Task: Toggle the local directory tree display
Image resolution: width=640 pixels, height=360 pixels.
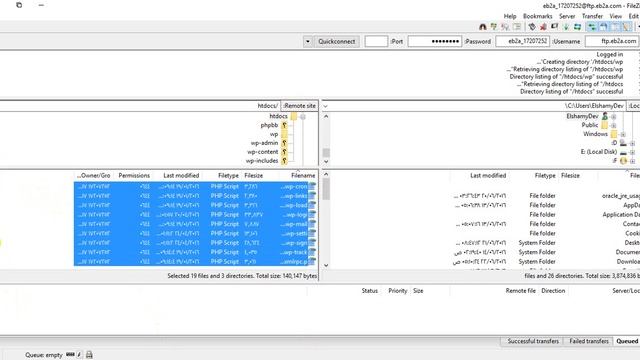Action: [615, 27]
